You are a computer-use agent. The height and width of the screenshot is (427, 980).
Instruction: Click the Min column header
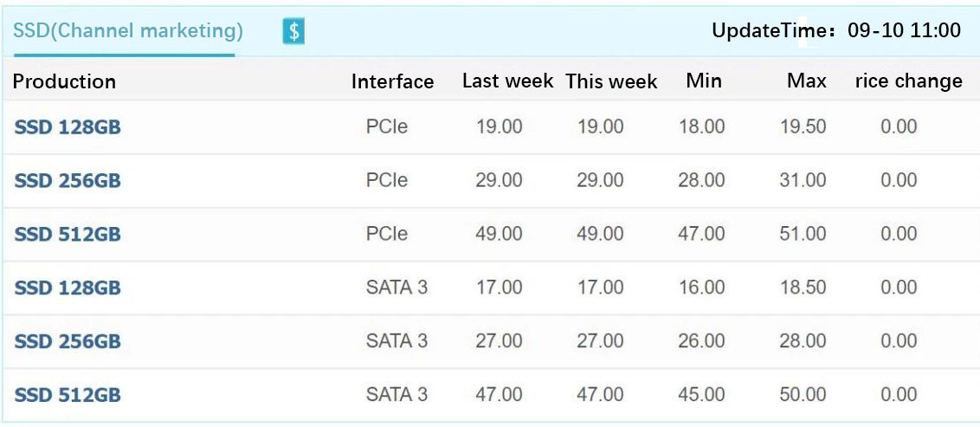coord(704,81)
